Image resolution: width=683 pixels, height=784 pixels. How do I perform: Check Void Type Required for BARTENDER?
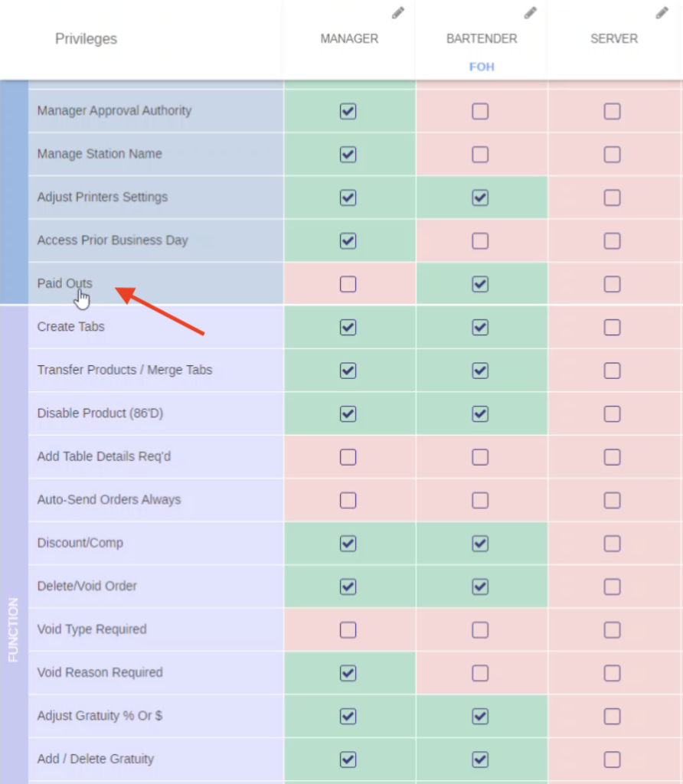[480, 630]
